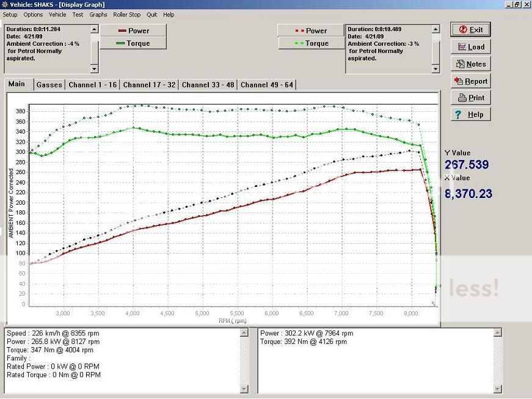Click 'Duration: 0:0:11.284' in left info box
The height and width of the screenshot is (399, 532).
coord(33,29)
